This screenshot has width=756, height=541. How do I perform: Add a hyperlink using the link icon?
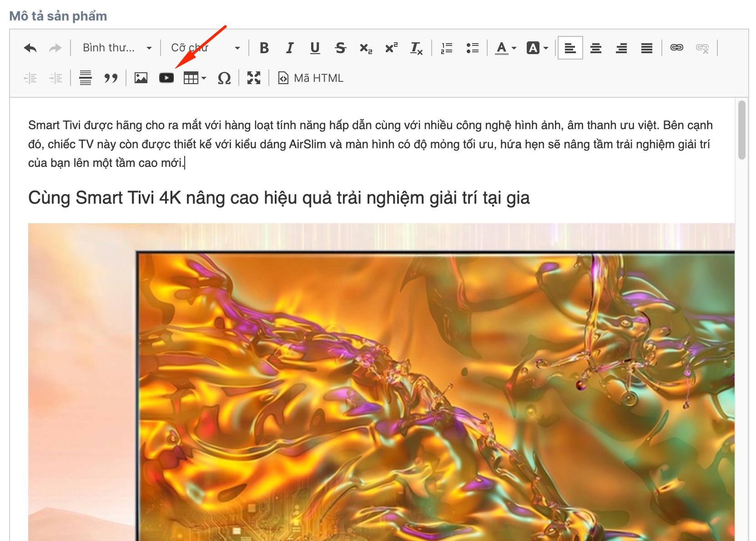click(x=676, y=48)
